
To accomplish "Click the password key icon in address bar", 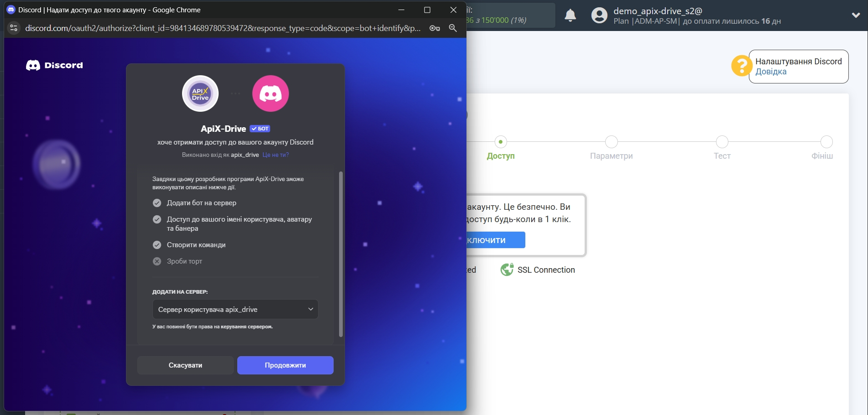I will pyautogui.click(x=434, y=28).
